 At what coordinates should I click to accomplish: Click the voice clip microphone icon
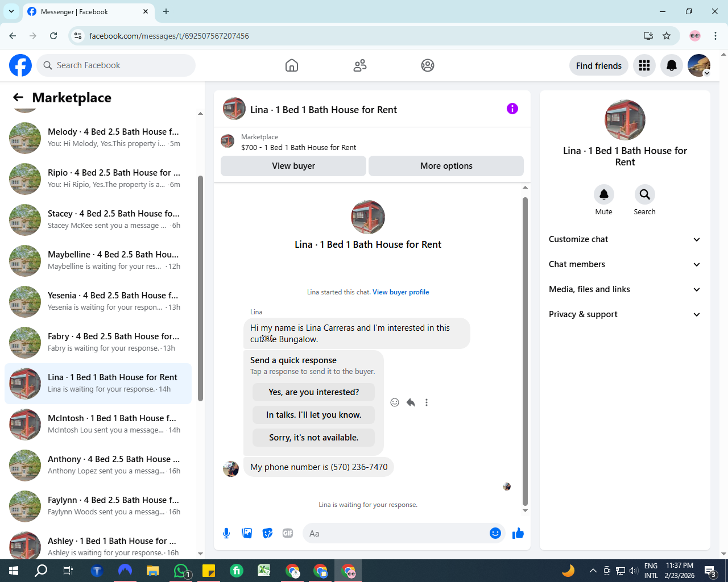point(226,533)
